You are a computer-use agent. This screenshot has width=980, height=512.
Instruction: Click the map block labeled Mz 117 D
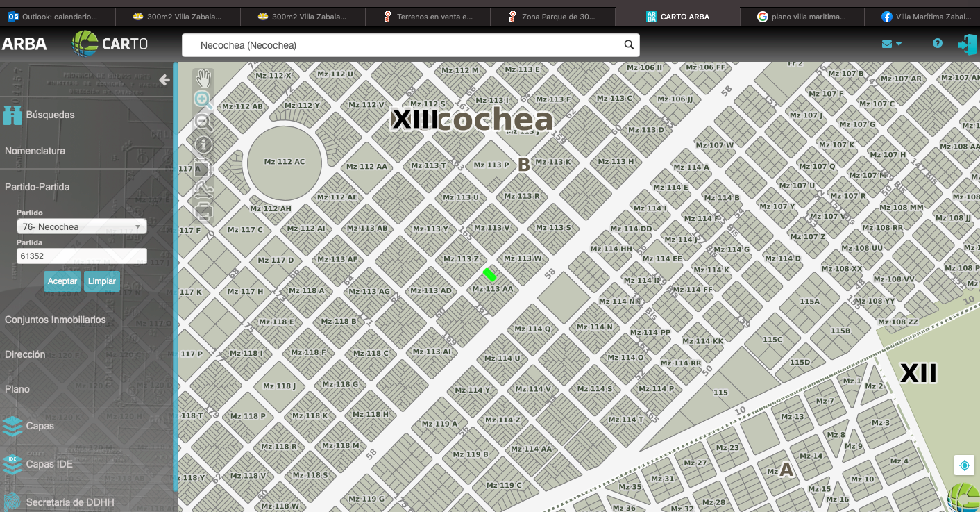(x=276, y=261)
